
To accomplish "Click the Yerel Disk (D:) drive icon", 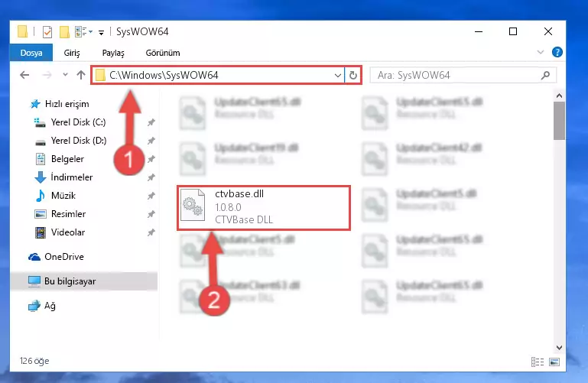I will pyautogui.click(x=40, y=142).
